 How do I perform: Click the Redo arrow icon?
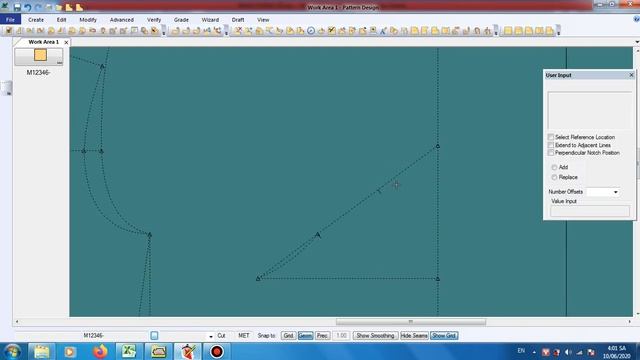[x=38, y=7]
